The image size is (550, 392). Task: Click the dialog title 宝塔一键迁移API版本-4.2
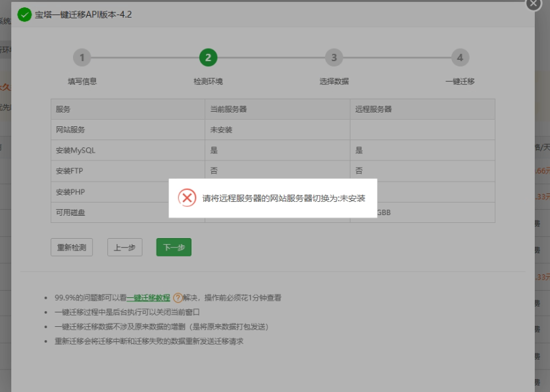pyautogui.click(x=83, y=14)
